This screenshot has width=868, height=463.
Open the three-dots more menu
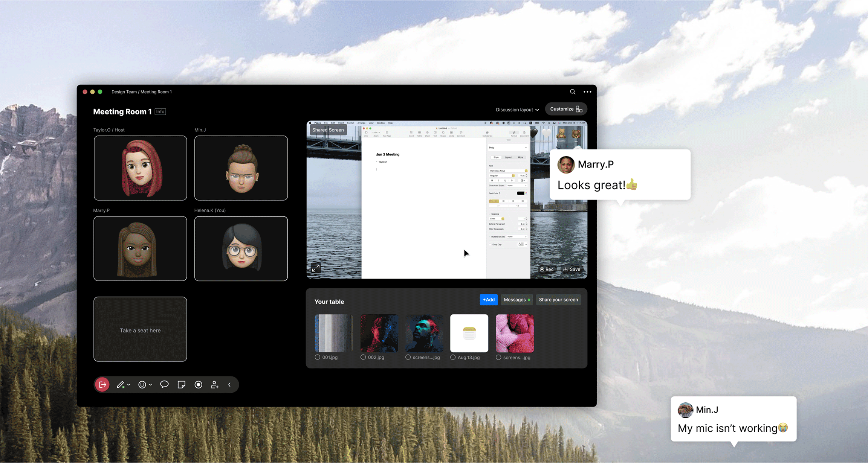[x=587, y=92]
